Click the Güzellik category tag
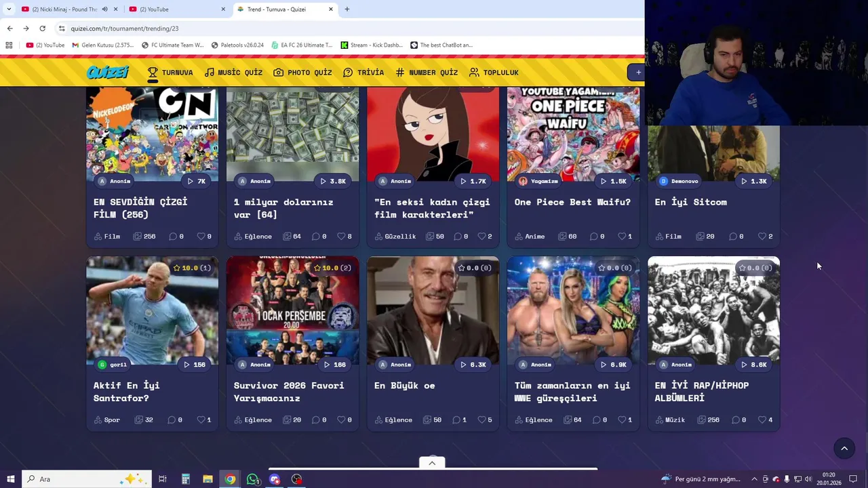The width and height of the screenshot is (868, 488). [395, 237]
